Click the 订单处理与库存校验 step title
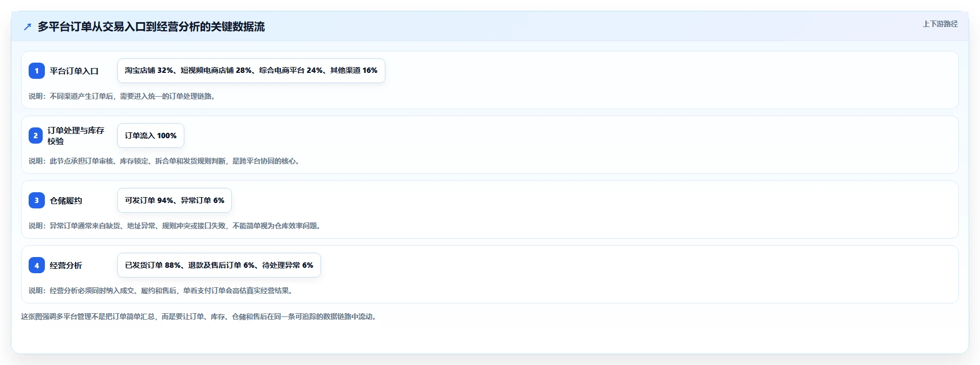The height and width of the screenshot is (365, 980). click(x=76, y=136)
